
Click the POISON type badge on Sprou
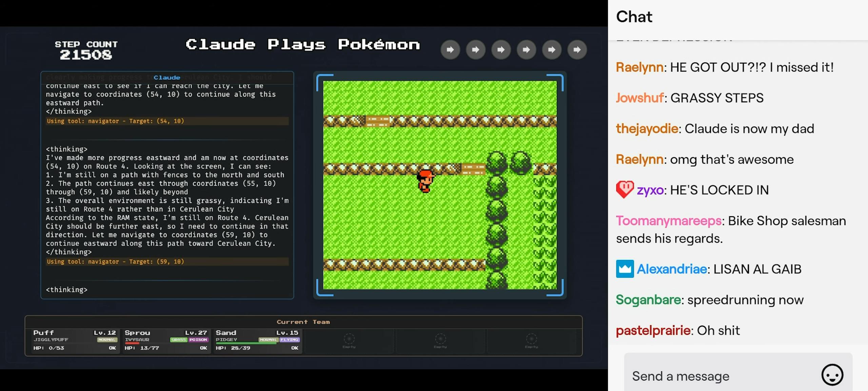(198, 339)
